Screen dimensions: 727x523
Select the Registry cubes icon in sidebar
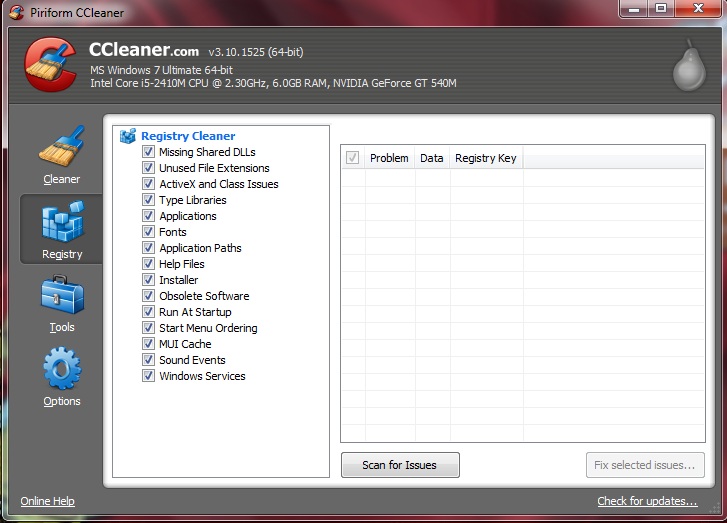click(63, 221)
